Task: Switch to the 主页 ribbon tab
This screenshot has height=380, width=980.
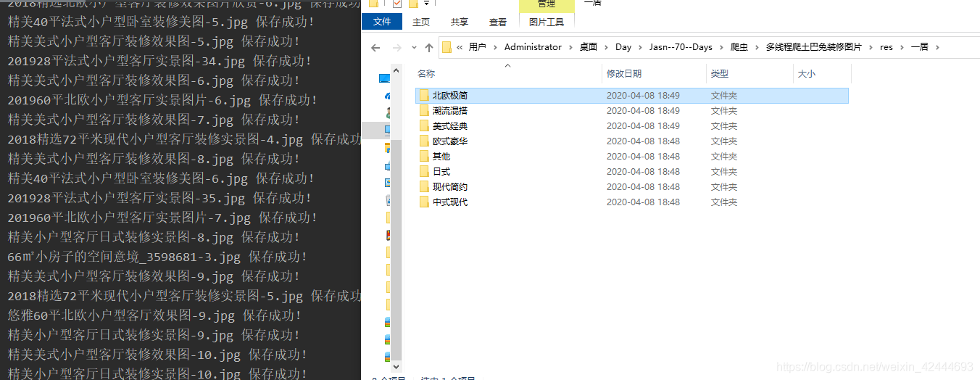Action: (421, 22)
